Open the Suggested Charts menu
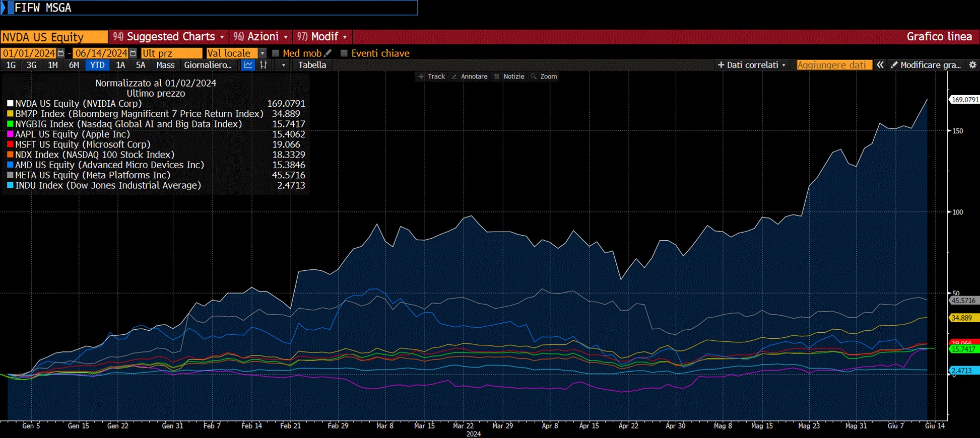The height and width of the screenshot is (438, 980). click(x=168, y=37)
